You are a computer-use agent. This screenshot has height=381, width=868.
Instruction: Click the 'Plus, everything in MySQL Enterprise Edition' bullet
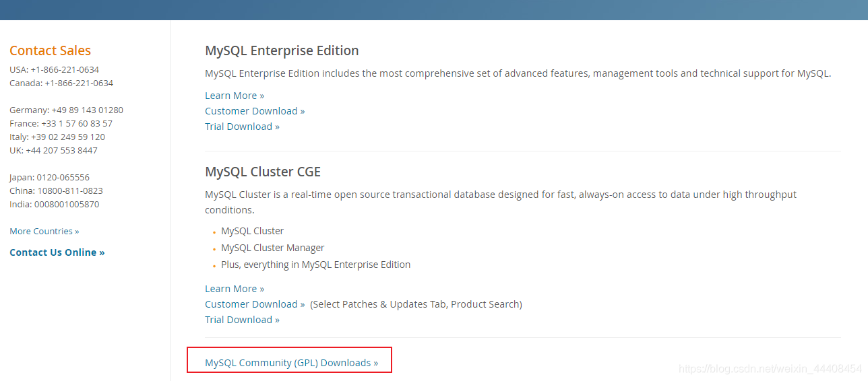[315, 265]
